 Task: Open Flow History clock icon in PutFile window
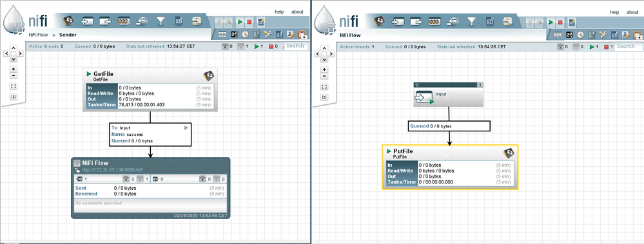(x=580, y=35)
